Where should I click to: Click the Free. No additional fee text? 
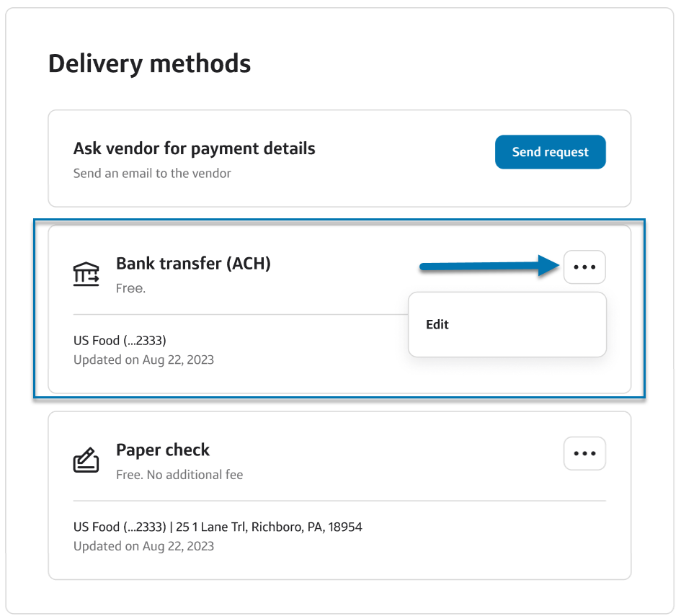click(179, 475)
